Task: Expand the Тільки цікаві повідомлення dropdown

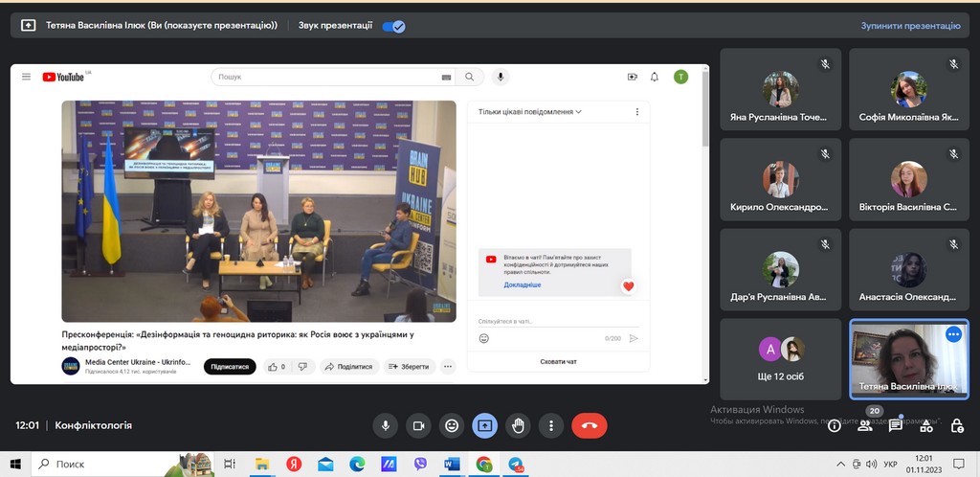Action: coord(530,112)
